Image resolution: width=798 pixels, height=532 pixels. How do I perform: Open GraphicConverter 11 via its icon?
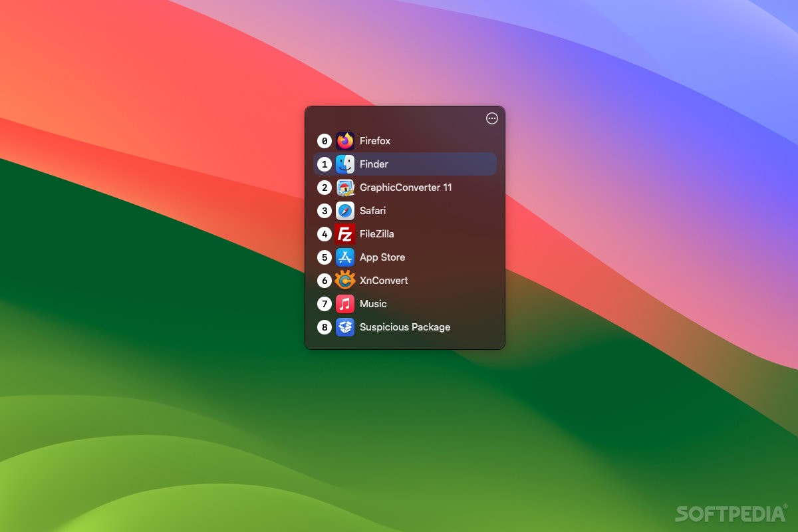tap(345, 187)
